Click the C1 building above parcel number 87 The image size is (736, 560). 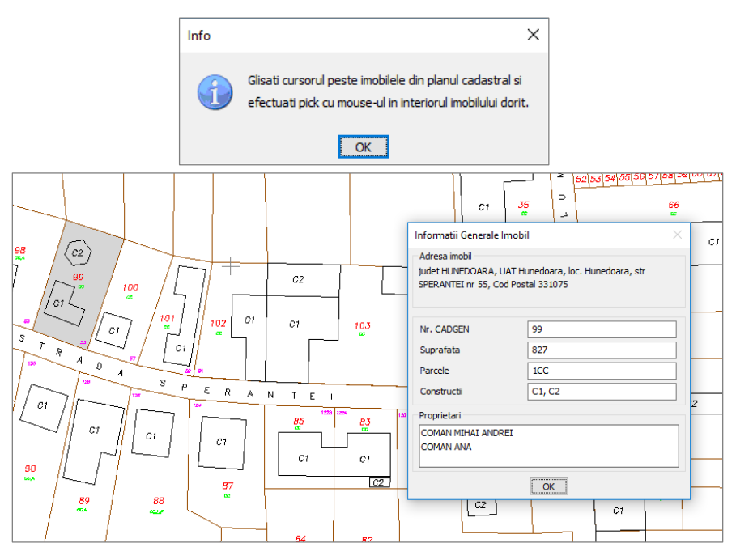[x=222, y=442]
